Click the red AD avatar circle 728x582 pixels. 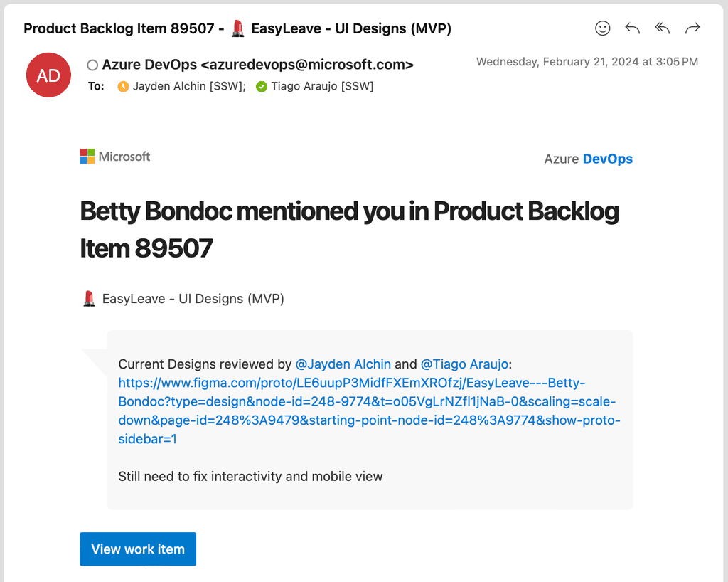pyautogui.click(x=48, y=75)
